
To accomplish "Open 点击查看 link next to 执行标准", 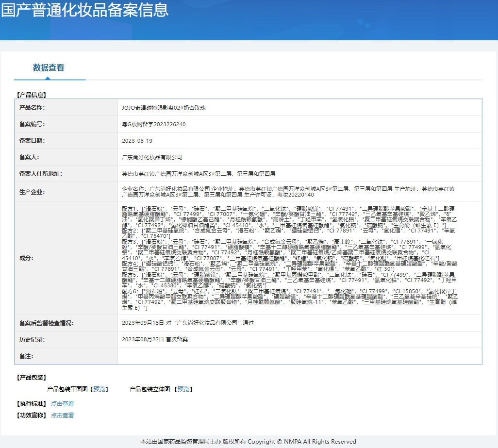I will pyautogui.click(x=63, y=403).
